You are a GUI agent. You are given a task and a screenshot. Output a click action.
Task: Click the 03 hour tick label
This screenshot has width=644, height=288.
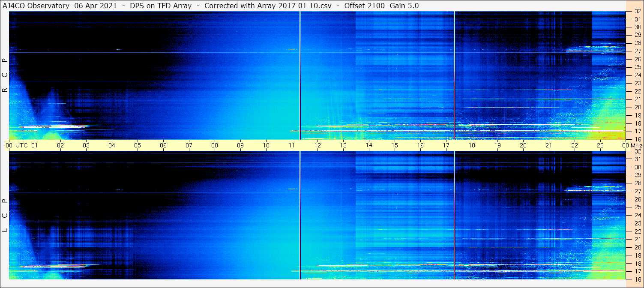(x=86, y=145)
